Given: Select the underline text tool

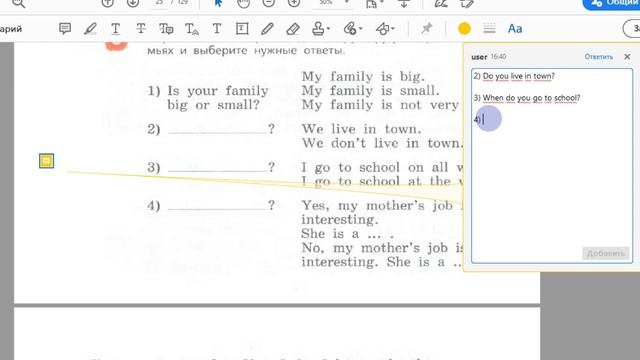Looking at the screenshot, I should 116,29.
